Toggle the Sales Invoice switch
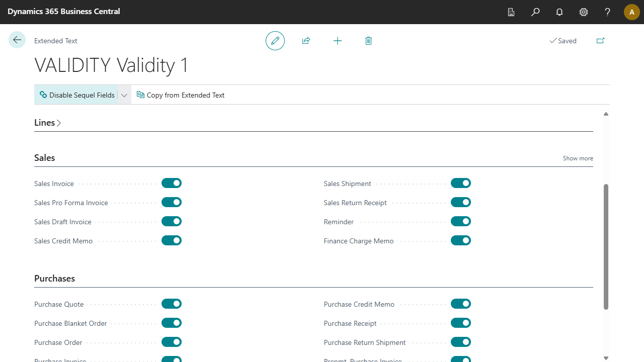The image size is (644, 362). click(172, 184)
